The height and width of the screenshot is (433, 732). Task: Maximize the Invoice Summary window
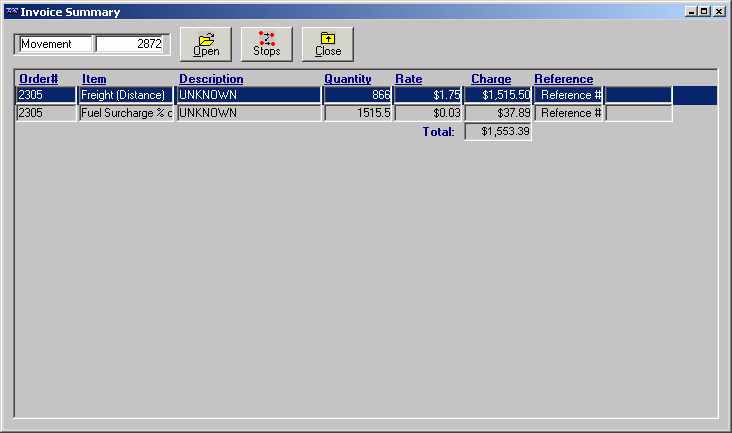704,12
